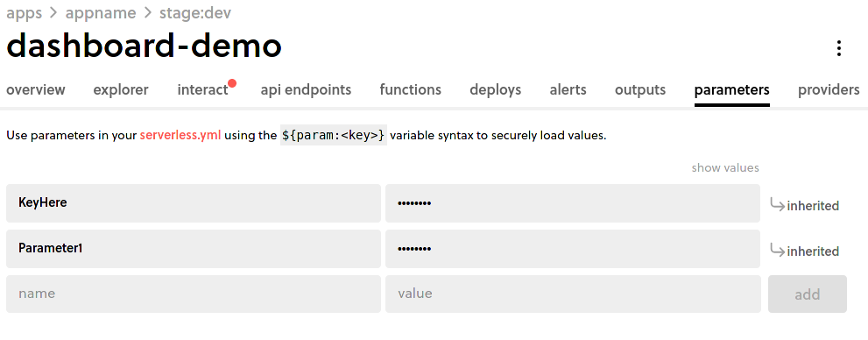Select the providers tab
This screenshot has width=868, height=340.
829,89
